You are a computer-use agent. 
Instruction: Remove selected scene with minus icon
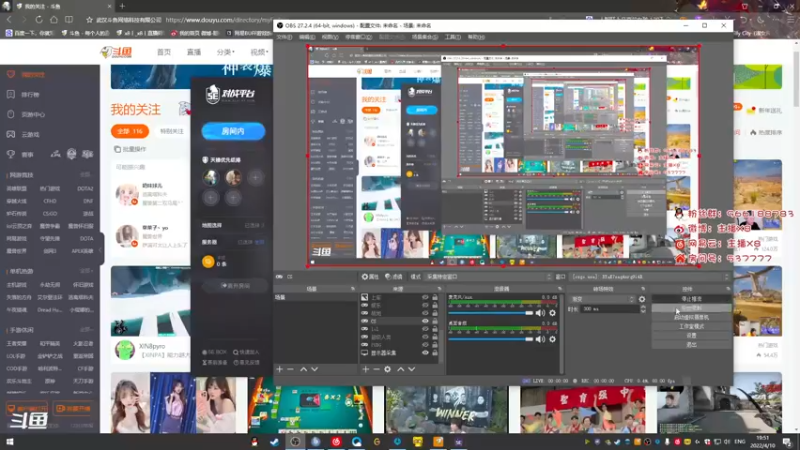tap(290, 369)
